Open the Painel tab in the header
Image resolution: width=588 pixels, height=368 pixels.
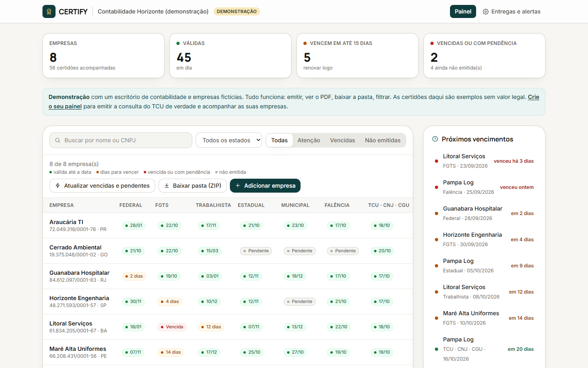(463, 11)
